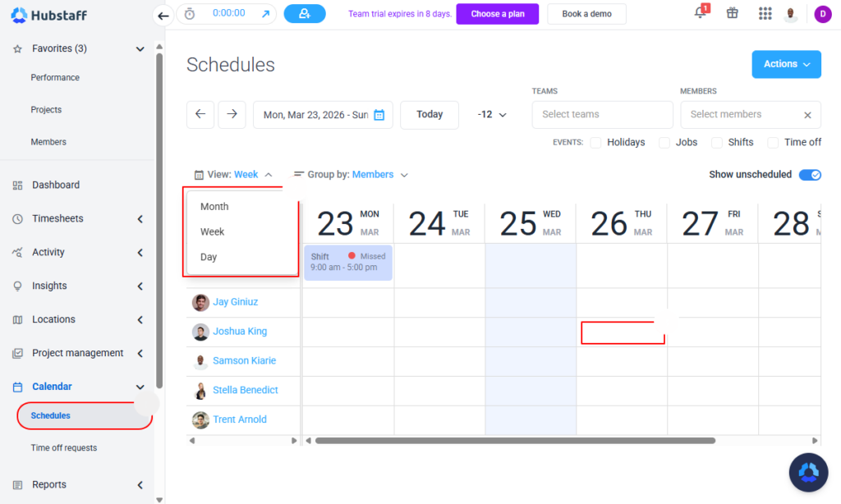Expand the Project management submenu chevron
Screen dimensions: 841x504
pos(140,353)
